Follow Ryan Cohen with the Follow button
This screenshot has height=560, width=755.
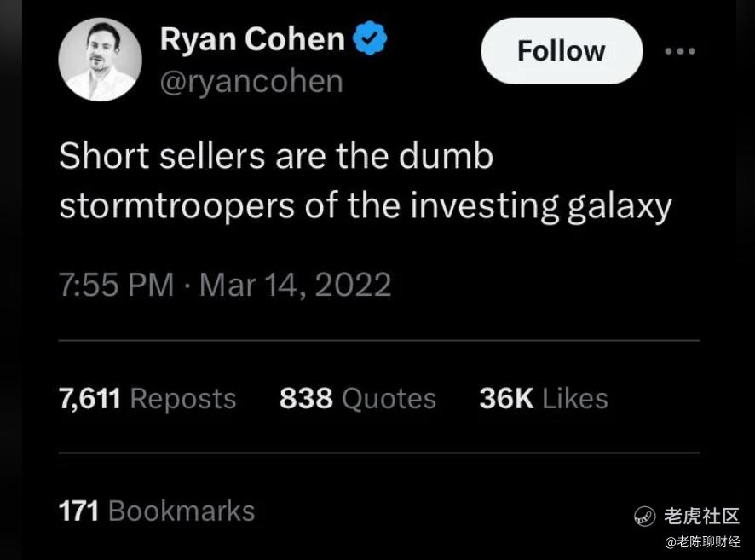click(562, 51)
